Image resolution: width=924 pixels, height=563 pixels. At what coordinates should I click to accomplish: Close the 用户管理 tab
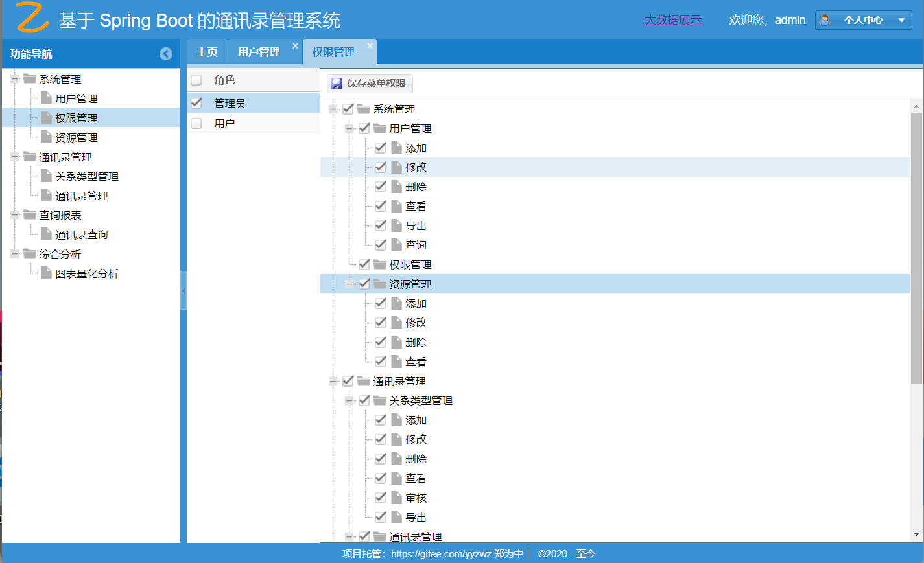click(295, 46)
